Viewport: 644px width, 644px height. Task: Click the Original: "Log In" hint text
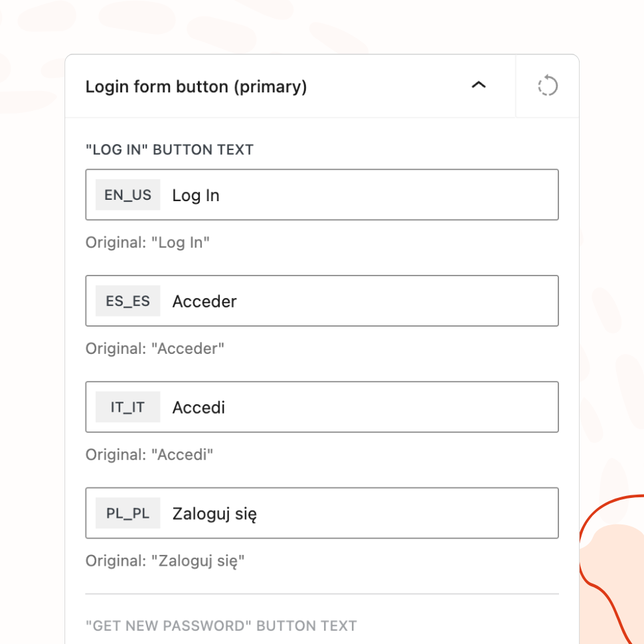point(147,242)
